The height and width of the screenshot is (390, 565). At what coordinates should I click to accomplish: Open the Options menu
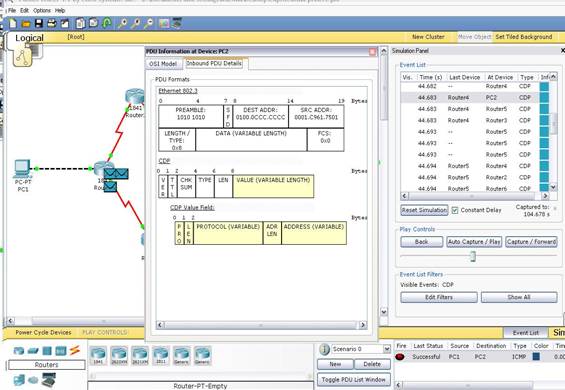[42, 10]
